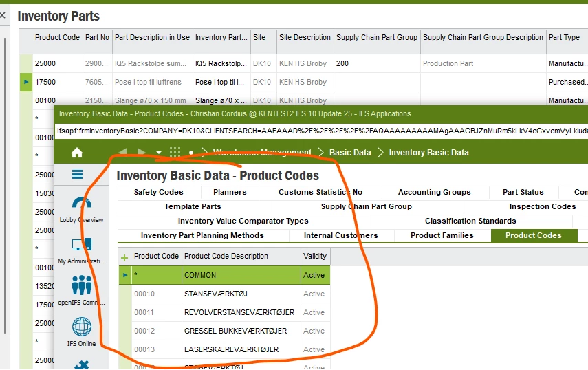Click Pose i top til luftrens cell
This screenshot has width=588, height=370.
(152, 82)
